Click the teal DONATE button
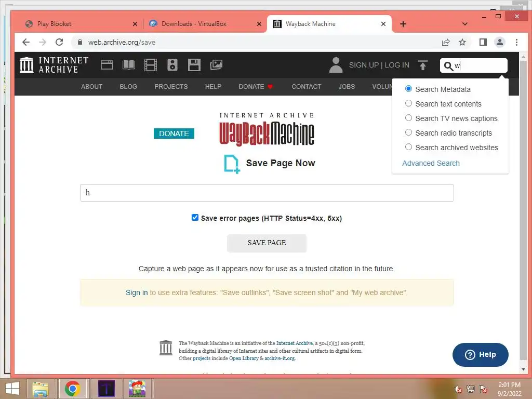The image size is (532, 399). [x=174, y=134]
